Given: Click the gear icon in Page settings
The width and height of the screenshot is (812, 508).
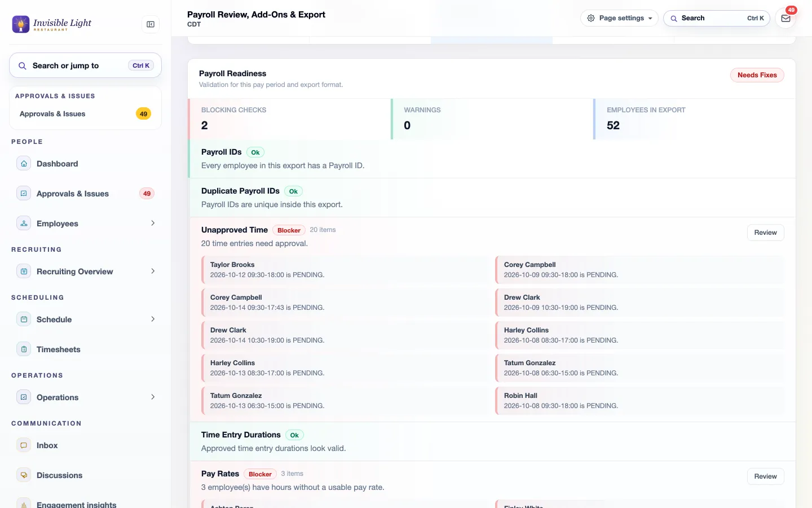Looking at the screenshot, I should tap(591, 18).
